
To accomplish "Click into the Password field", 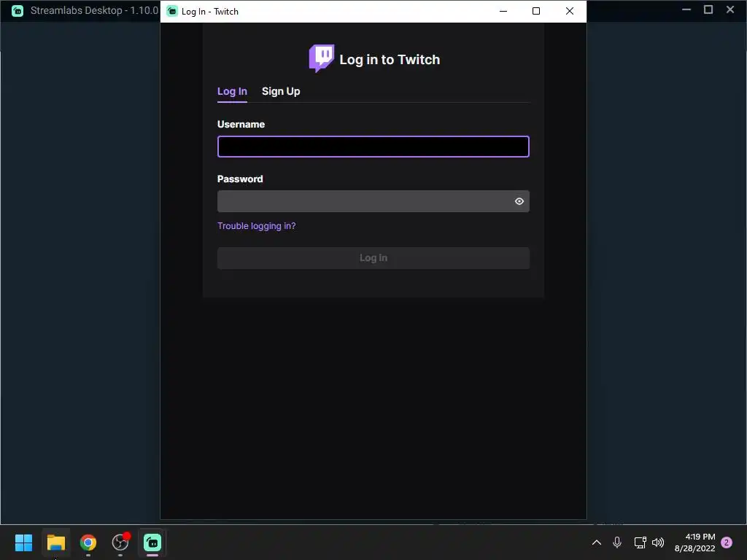I will 373,201.
